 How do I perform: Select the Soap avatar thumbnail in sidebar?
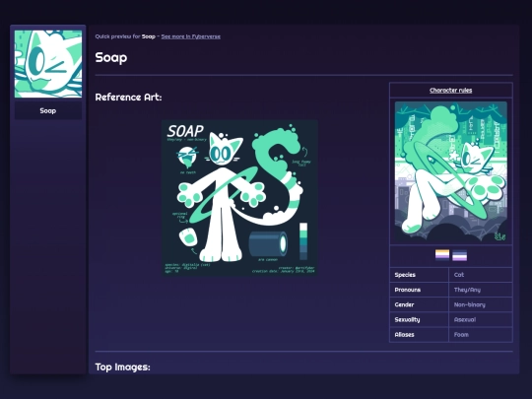(x=48, y=64)
